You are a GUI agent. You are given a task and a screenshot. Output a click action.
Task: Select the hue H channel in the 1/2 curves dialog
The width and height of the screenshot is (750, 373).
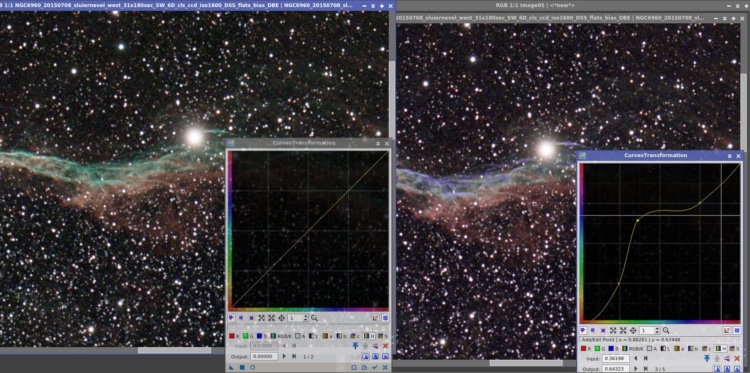[369, 336]
